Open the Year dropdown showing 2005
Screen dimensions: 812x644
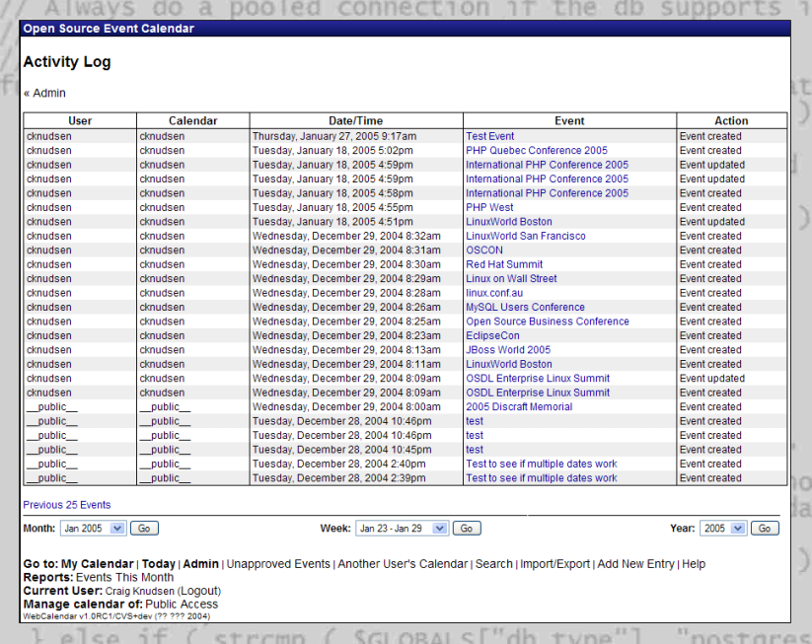click(723, 529)
